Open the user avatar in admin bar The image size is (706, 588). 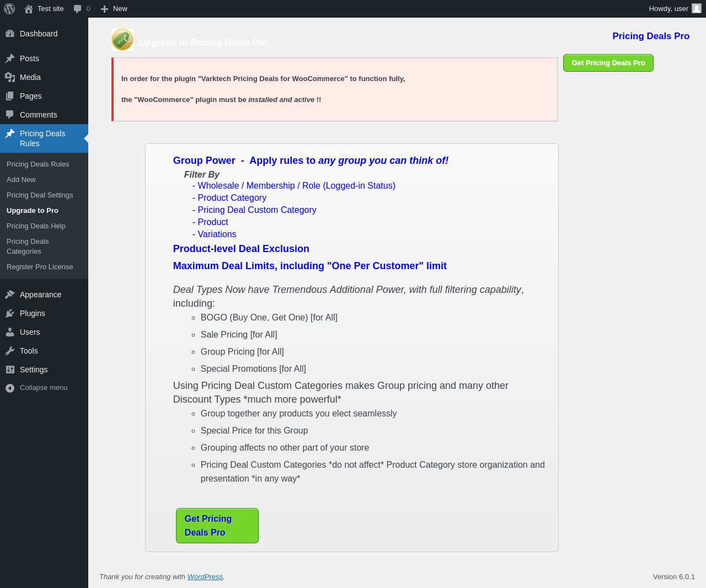point(697,8)
